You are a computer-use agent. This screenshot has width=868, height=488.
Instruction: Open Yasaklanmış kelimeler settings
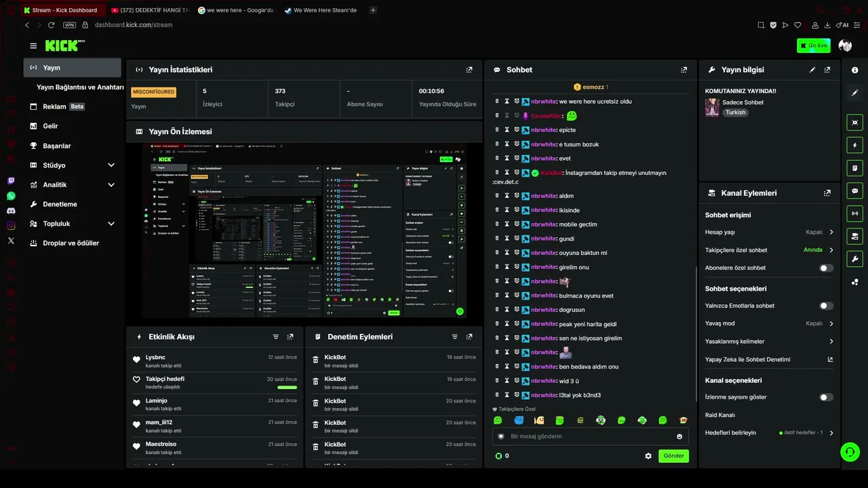click(x=769, y=342)
